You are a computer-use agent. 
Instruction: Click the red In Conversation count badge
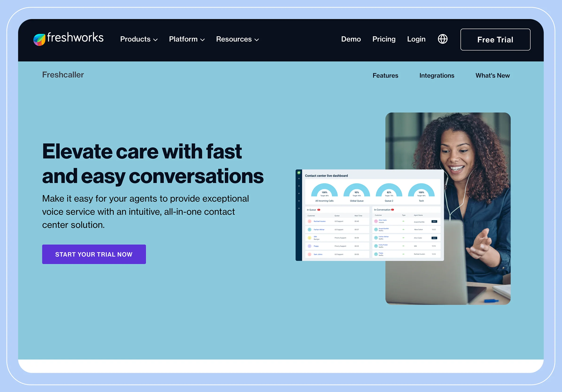click(x=393, y=210)
